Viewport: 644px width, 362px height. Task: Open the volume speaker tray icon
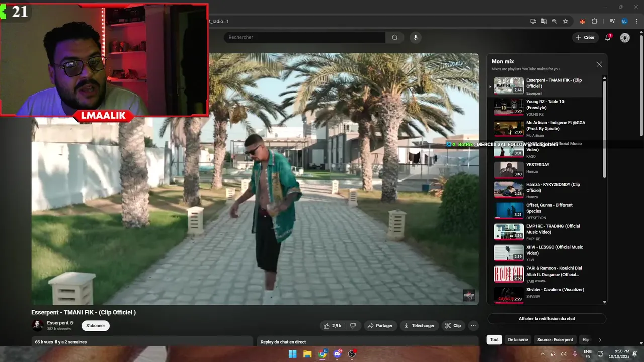563,354
